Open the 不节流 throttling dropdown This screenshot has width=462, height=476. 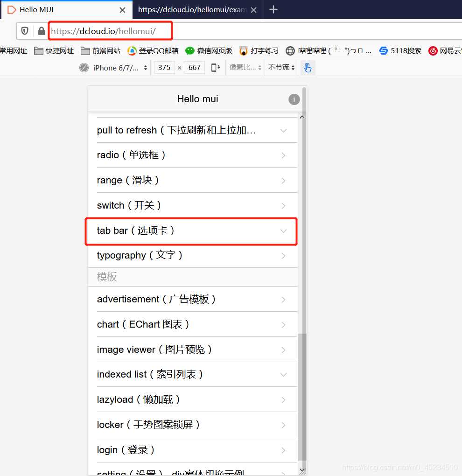coord(281,67)
